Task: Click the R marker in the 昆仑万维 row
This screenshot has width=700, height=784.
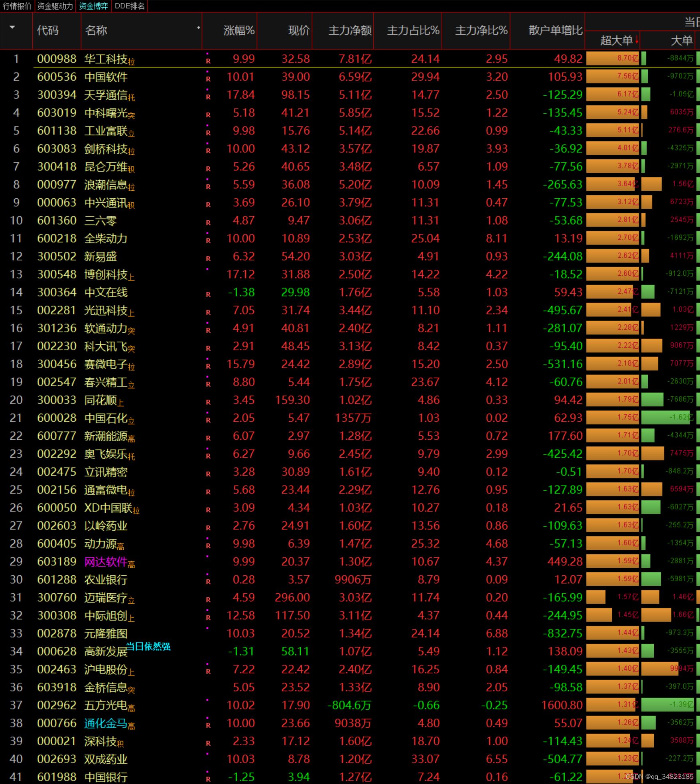Action: tap(208, 169)
